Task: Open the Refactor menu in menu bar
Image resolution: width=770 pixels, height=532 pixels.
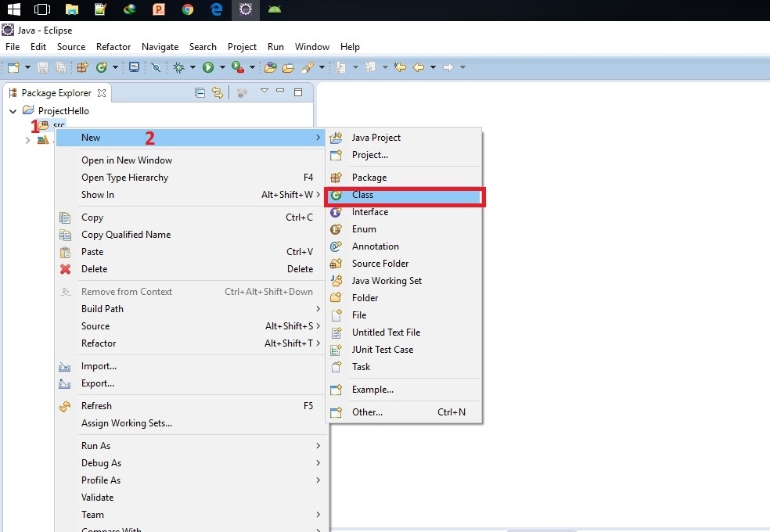Action: click(113, 47)
